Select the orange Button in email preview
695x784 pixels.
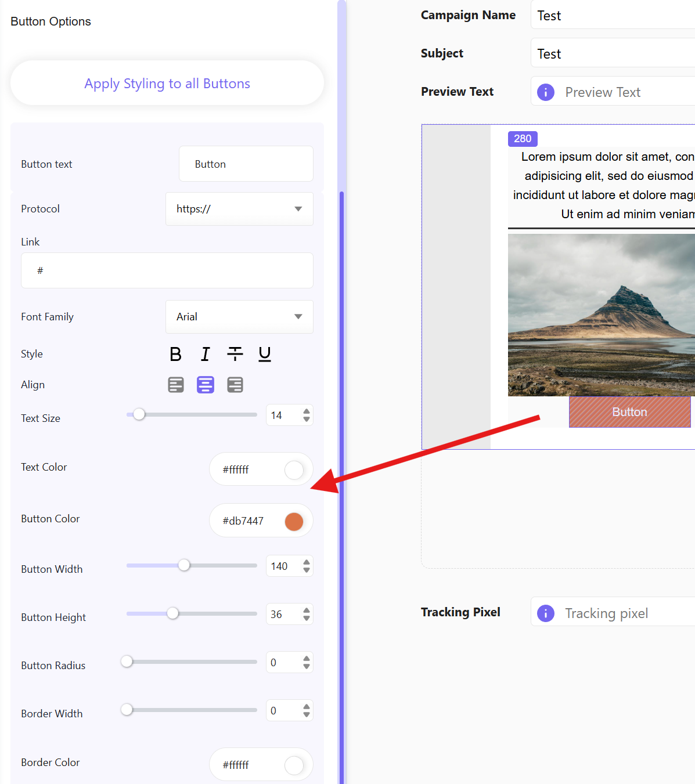tap(630, 412)
